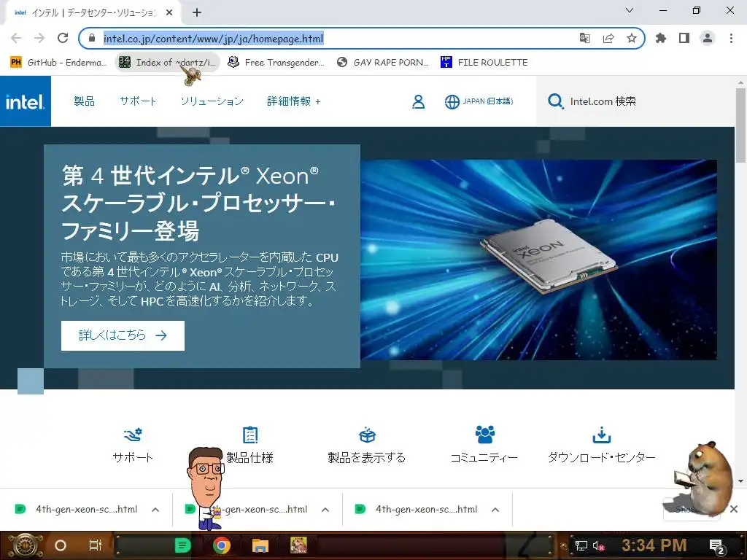
Task: Click the page scrollbar down arrow
Action: 741,481
